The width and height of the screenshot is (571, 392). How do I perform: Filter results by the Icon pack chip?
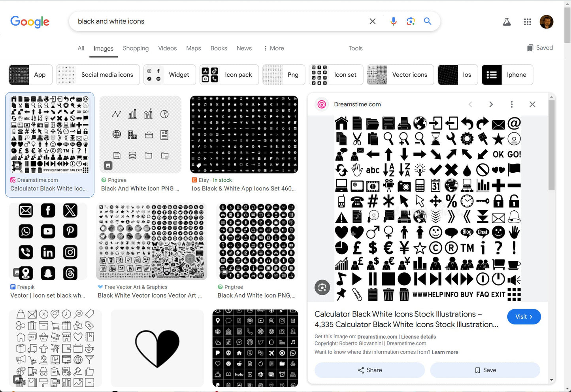[x=229, y=75]
